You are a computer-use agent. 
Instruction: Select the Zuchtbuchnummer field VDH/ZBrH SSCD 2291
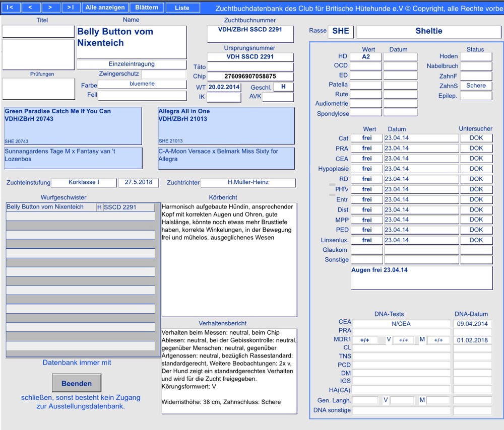[250, 34]
